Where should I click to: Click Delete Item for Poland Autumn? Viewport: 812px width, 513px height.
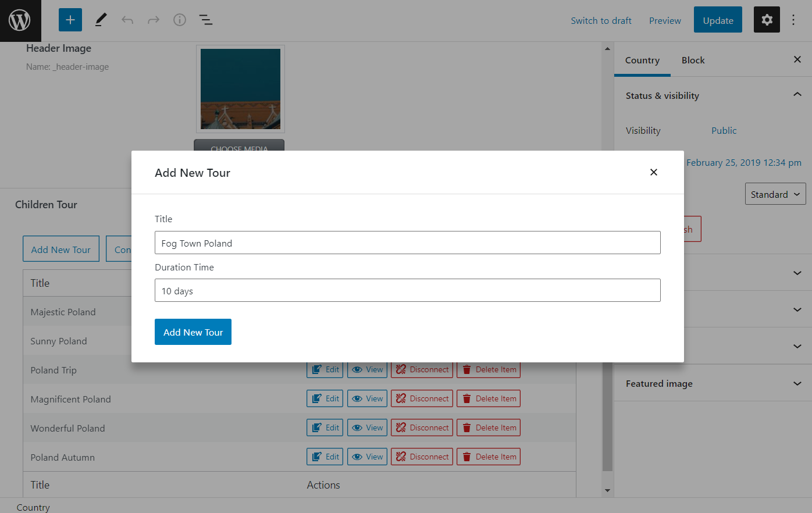pyautogui.click(x=489, y=457)
